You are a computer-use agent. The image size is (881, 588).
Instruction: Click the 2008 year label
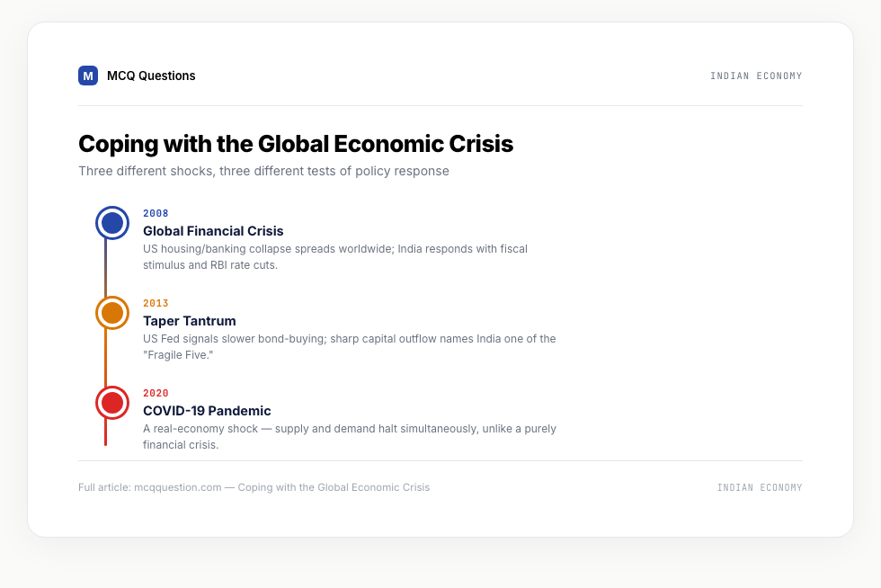(156, 214)
